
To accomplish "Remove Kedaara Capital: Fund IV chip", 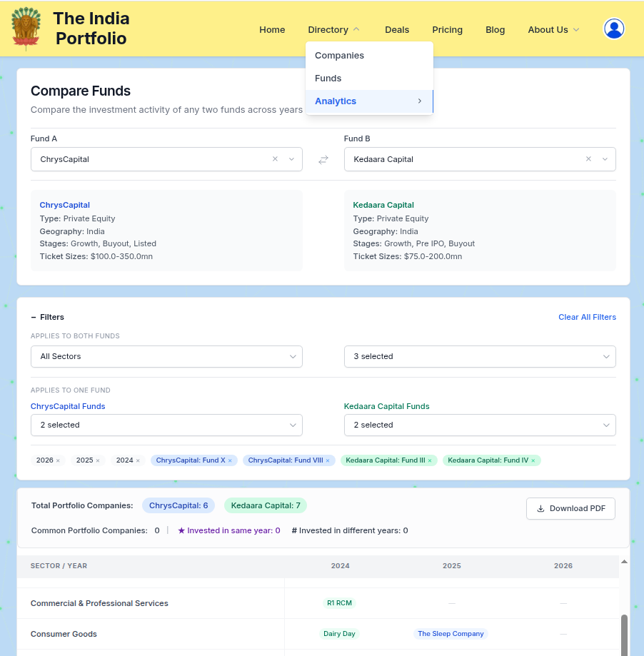I will click(x=533, y=460).
